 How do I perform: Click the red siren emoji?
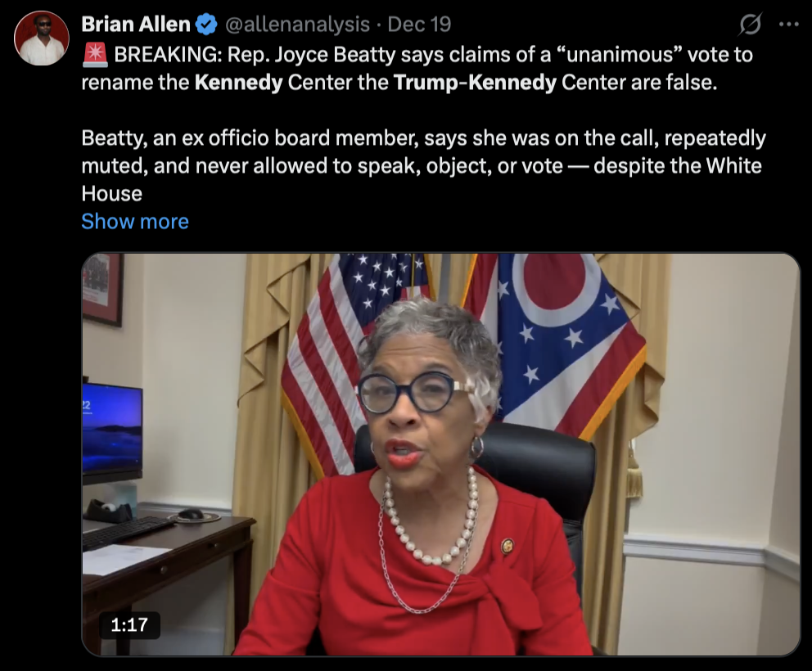click(x=95, y=54)
